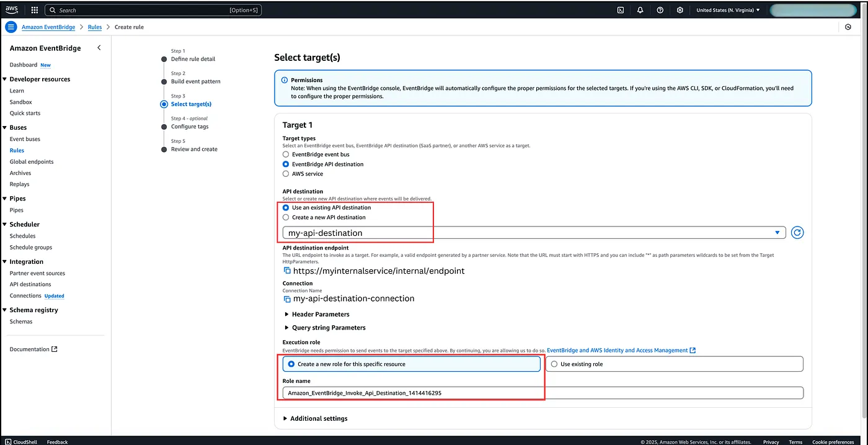Expand Additional settings section
The height and width of the screenshot is (445, 868).
click(x=315, y=418)
